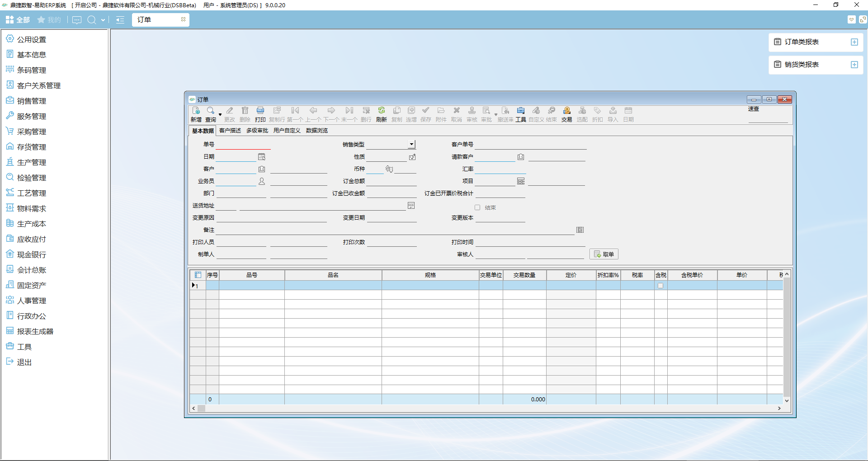The height and width of the screenshot is (461, 868).
Task: Switch to the 客户描述 tab
Action: [x=230, y=131]
